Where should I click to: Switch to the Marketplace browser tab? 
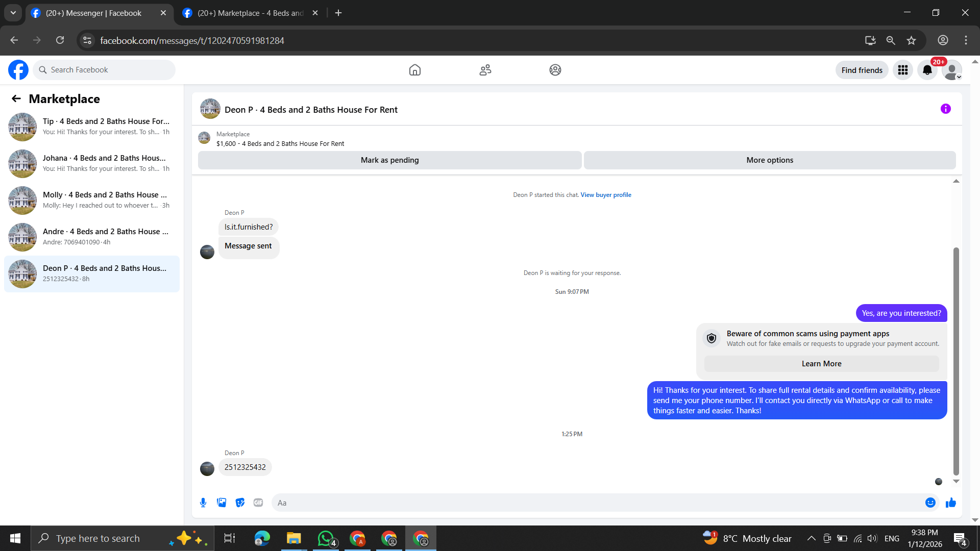point(250,13)
